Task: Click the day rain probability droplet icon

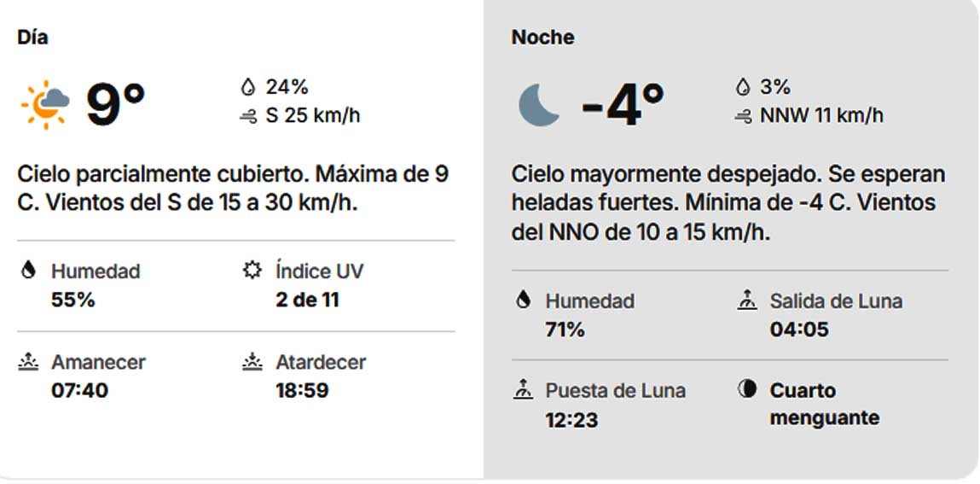Action: (248, 87)
